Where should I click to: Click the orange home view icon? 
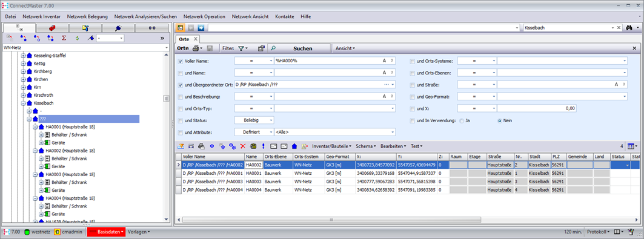[x=181, y=28]
